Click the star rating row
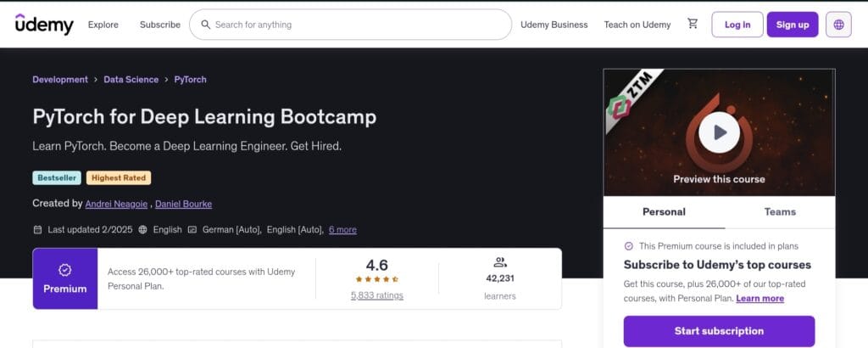This screenshot has height=348, width=868. [377, 279]
